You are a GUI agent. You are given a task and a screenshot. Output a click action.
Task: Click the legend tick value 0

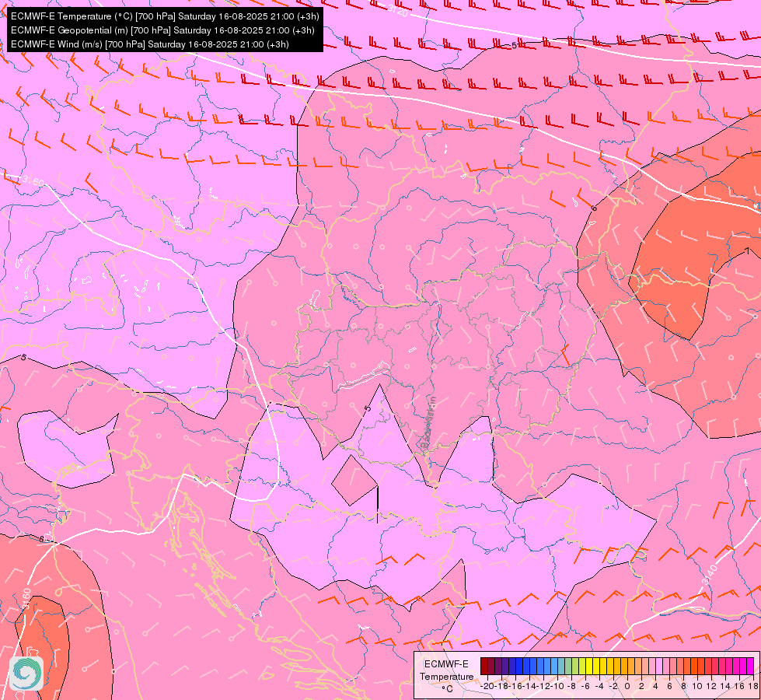(627, 686)
